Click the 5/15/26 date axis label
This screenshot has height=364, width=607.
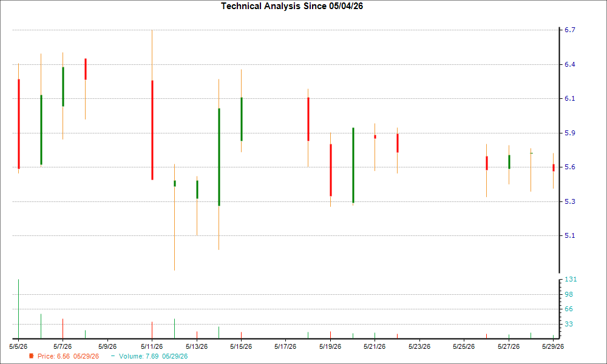point(241,346)
